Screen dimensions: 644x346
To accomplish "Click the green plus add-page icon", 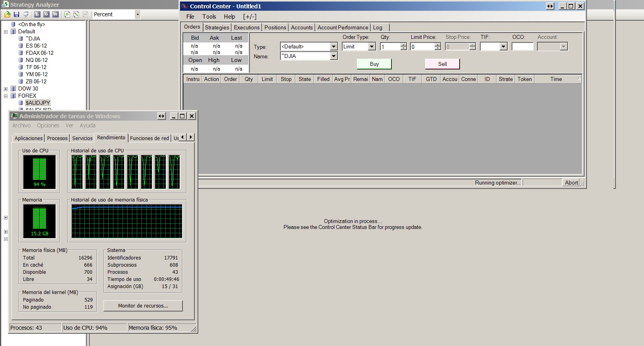I will point(67,14).
